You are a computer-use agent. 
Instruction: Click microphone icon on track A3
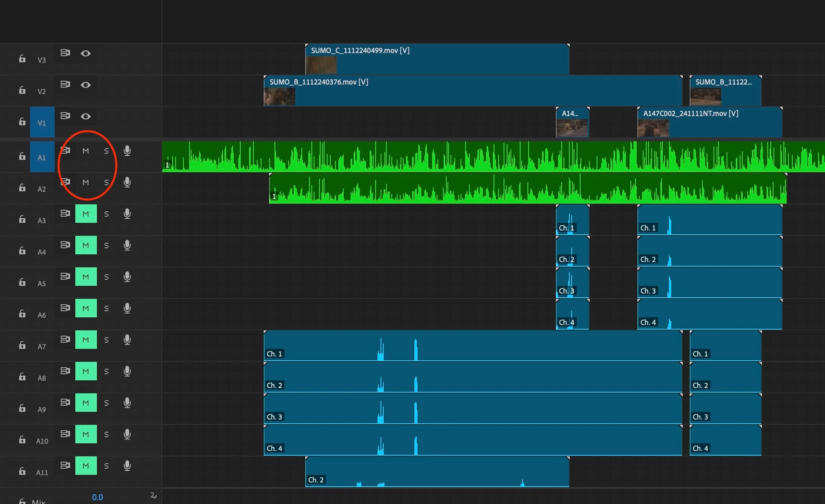(127, 214)
